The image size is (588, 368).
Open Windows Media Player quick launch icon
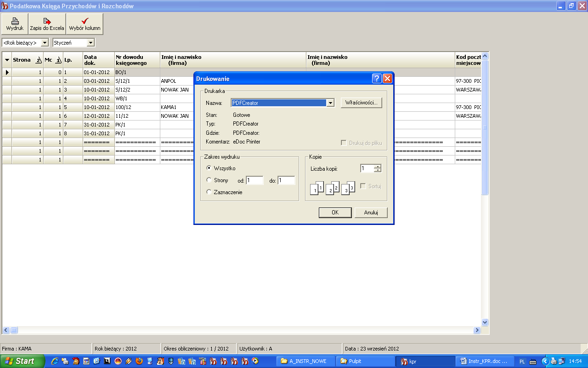point(255,362)
